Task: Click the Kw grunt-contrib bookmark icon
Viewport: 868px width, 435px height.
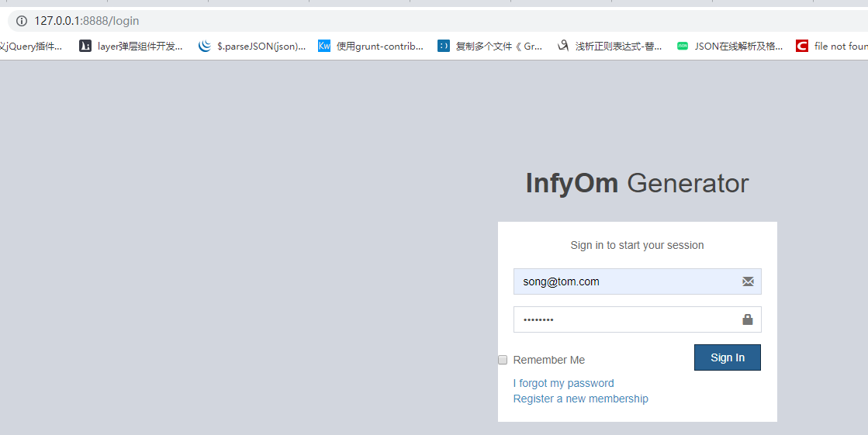Action: (324, 46)
